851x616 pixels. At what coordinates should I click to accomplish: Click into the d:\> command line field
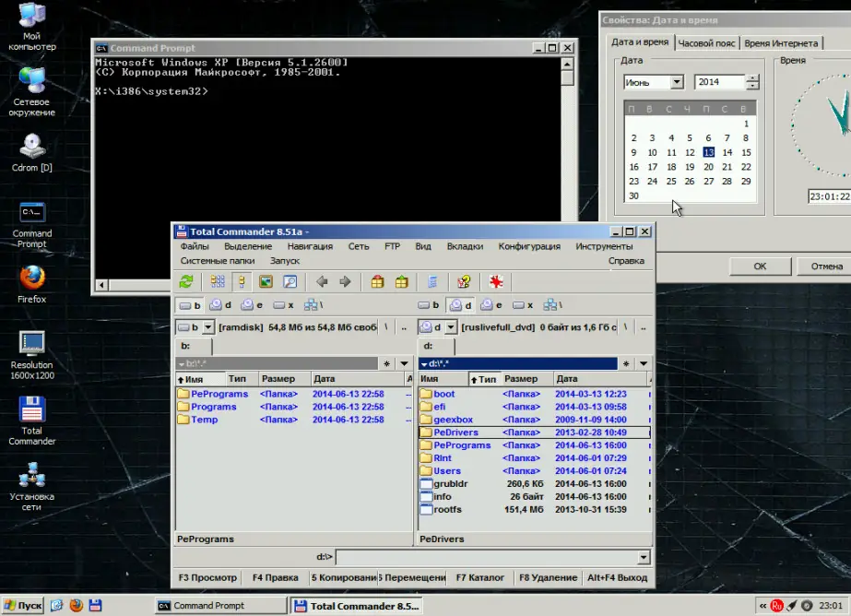click(487, 557)
